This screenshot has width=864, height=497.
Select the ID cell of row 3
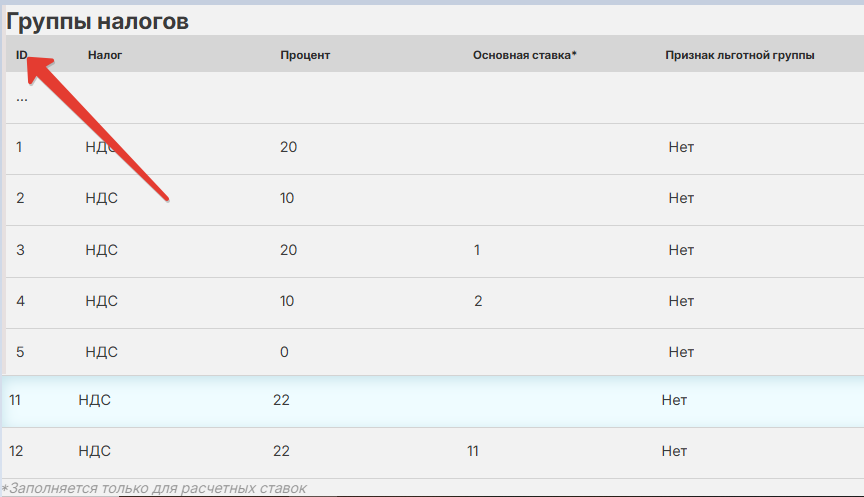20,250
